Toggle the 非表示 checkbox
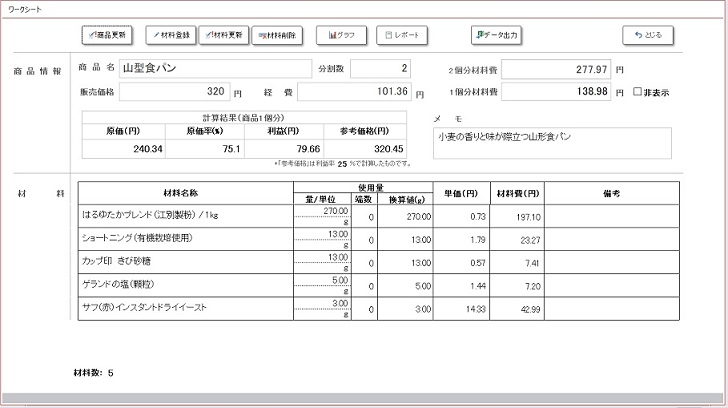The width and height of the screenshot is (728, 408). (637, 92)
